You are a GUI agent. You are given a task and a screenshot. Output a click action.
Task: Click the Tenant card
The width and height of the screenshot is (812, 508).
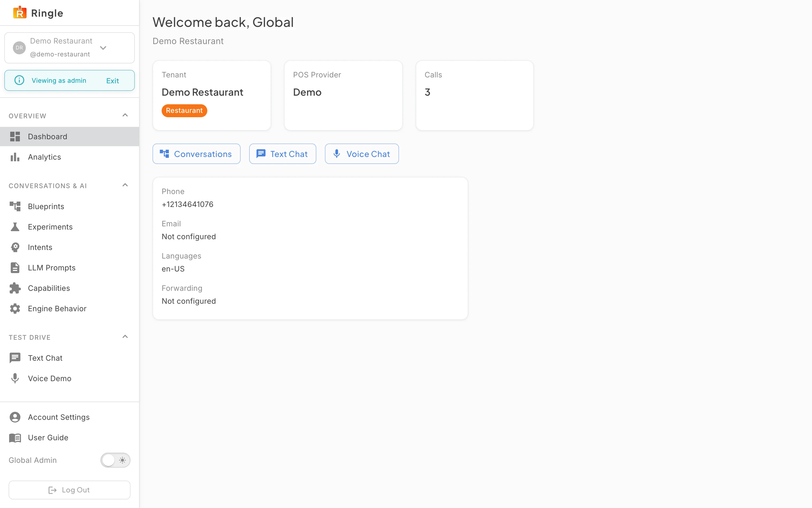pos(212,95)
